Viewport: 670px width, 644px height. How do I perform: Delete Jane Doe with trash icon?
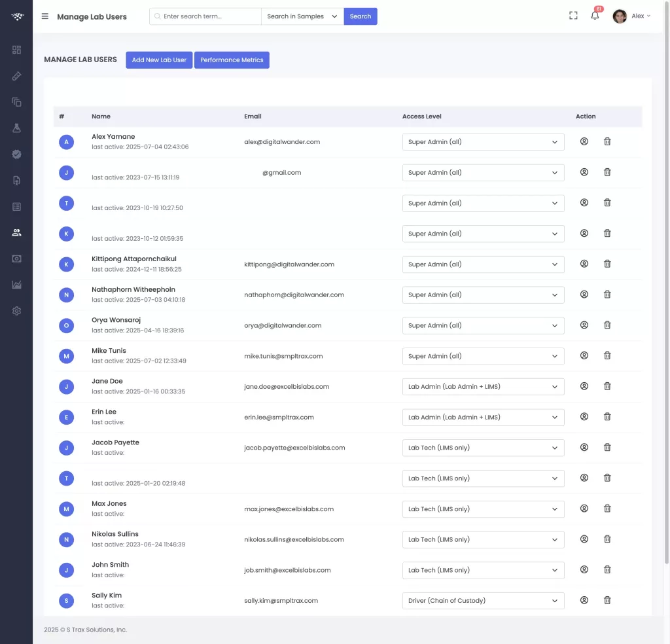pyautogui.click(x=607, y=386)
